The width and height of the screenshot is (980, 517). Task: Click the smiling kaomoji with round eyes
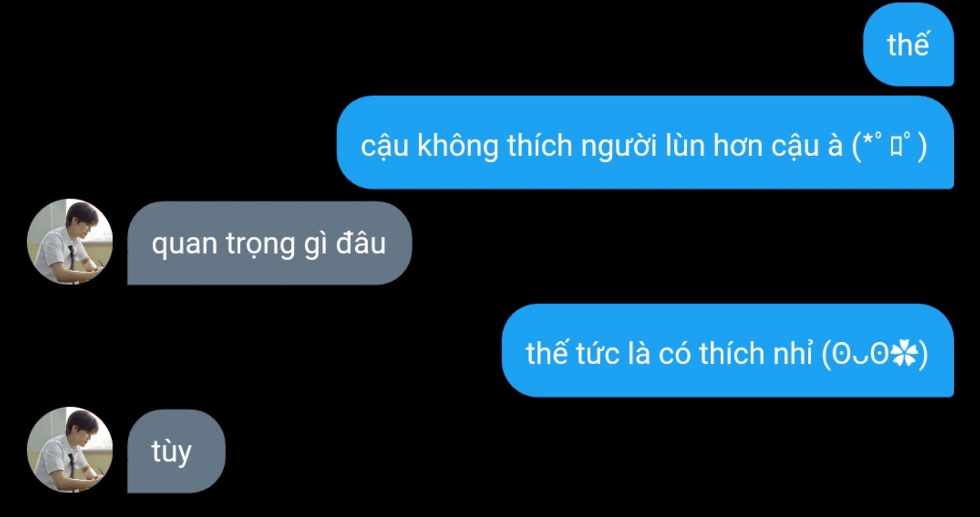coord(875,354)
